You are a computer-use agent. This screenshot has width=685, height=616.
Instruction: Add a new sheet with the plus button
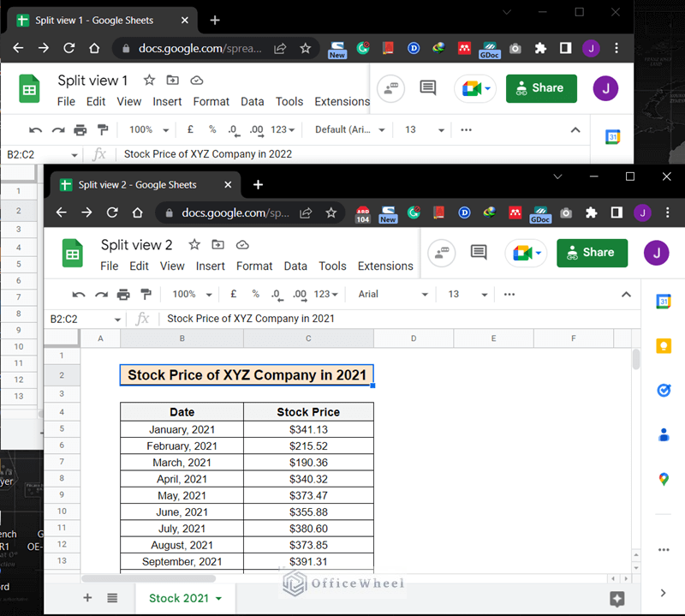coord(87,598)
